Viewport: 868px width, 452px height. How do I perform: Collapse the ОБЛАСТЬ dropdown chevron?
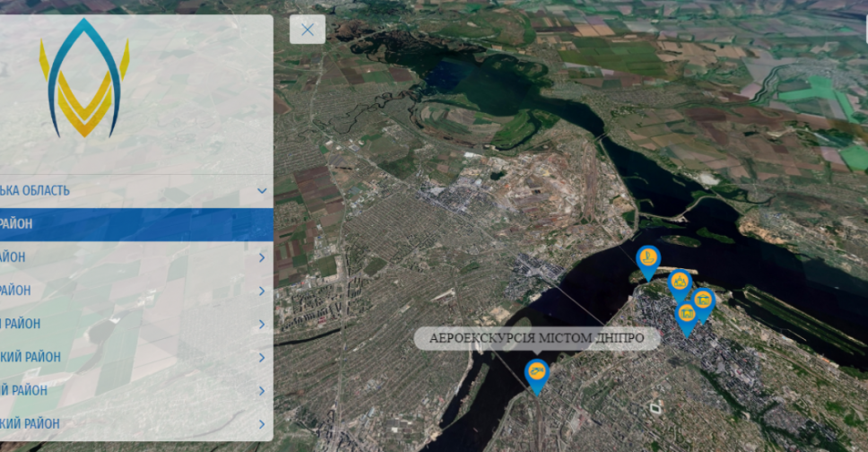click(x=262, y=191)
